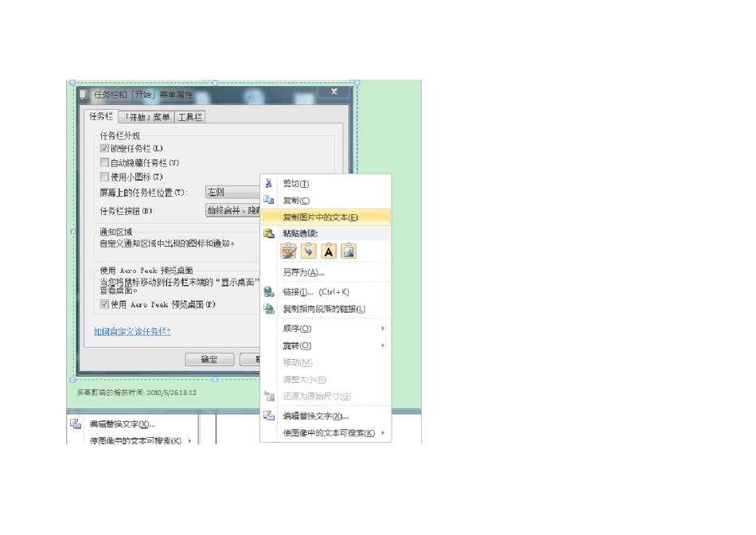
Task: Switch to the 「开始」菜单 tab
Action: (146, 117)
